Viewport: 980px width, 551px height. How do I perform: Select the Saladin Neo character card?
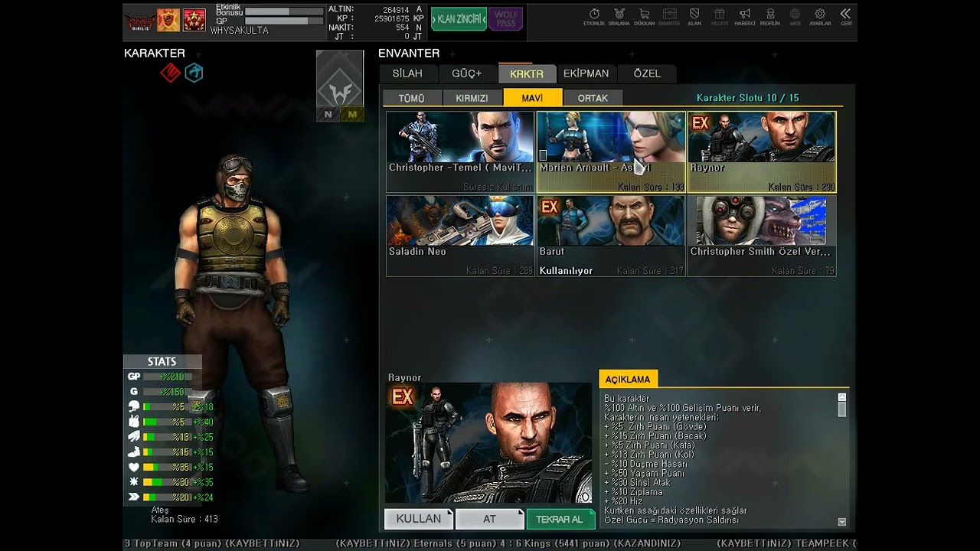(x=460, y=236)
